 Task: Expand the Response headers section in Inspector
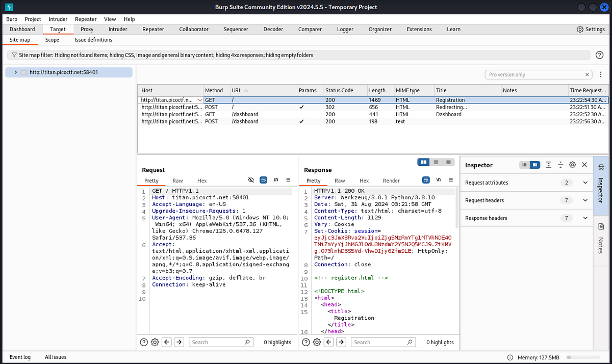tap(585, 218)
